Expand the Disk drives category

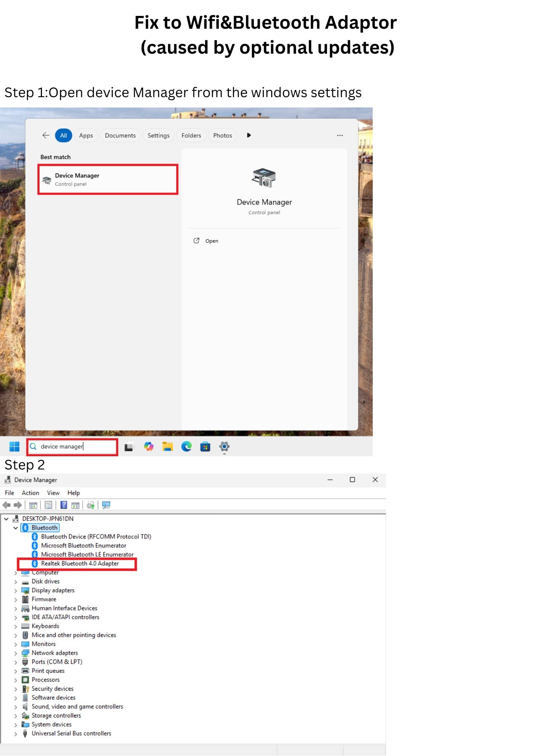coord(15,582)
